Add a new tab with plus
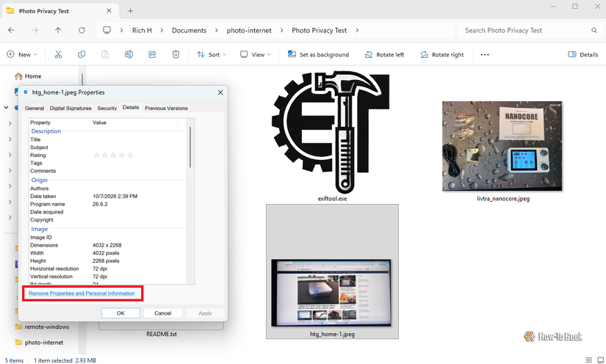Image resolution: width=606 pixels, height=364 pixels. coord(130,11)
